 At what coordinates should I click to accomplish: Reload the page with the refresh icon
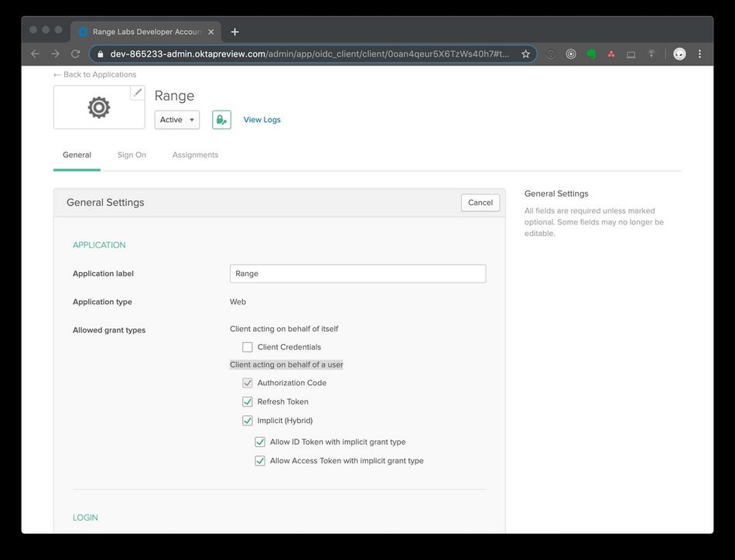pyautogui.click(x=76, y=54)
